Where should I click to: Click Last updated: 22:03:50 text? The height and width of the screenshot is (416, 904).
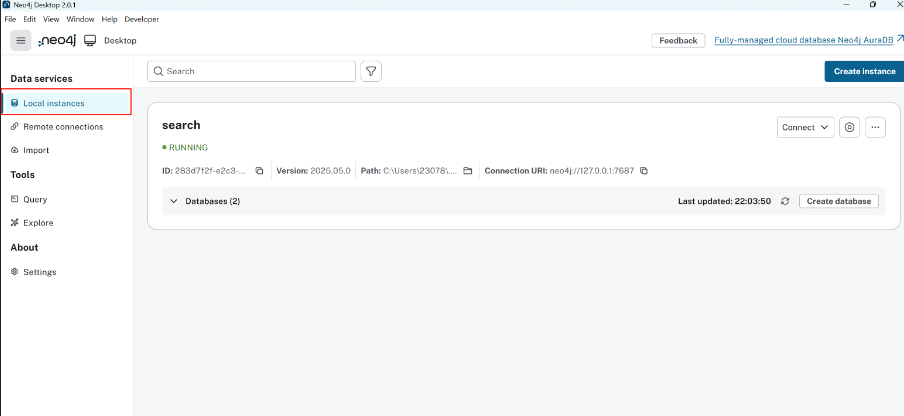(x=724, y=201)
